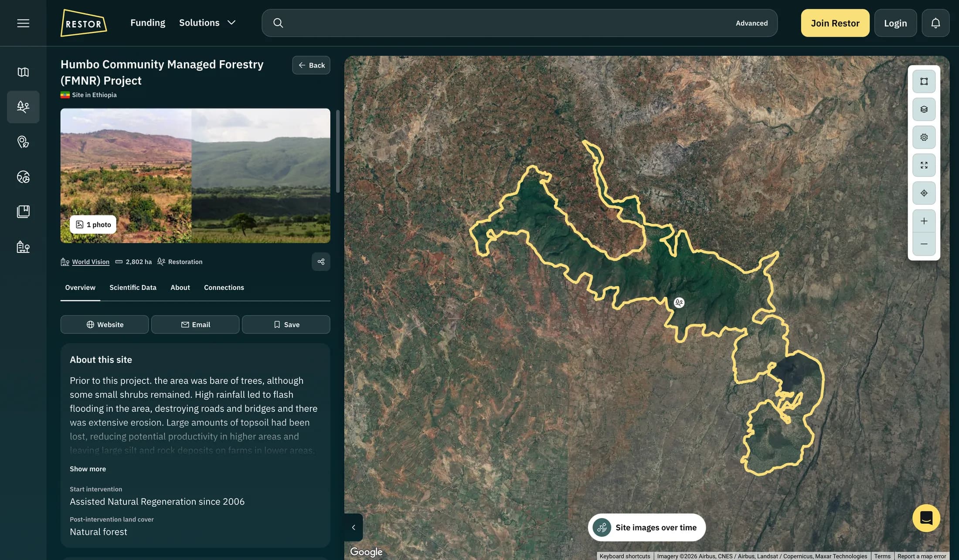959x560 pixels.
Task: Click the panel vertical scrollbar
Action: click(337, 151)
